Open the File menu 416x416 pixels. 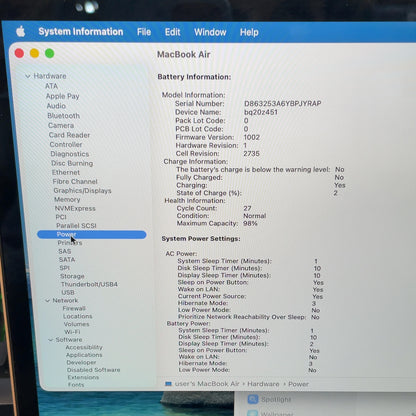point(144,32)
